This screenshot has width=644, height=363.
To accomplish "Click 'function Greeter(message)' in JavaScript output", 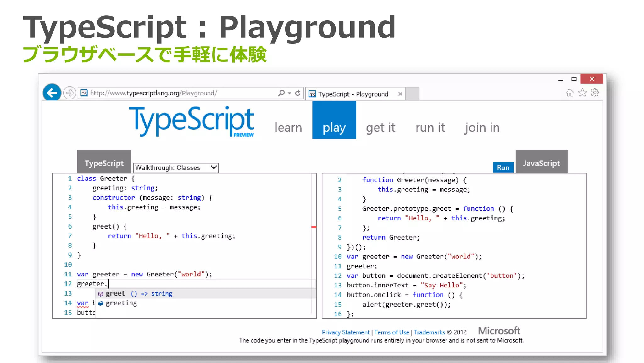I will click(x=414, y=180).
